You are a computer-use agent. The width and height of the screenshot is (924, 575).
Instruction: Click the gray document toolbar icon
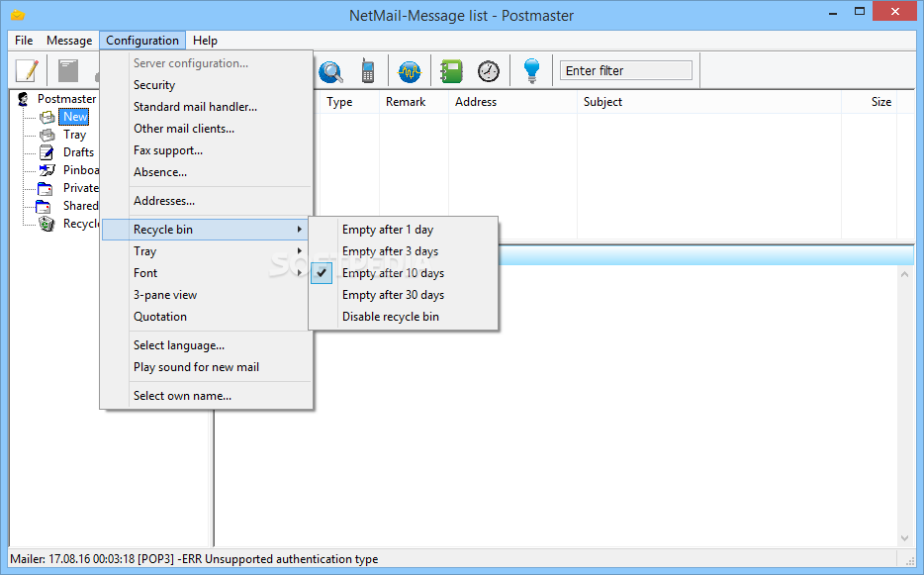pos(68,71)
